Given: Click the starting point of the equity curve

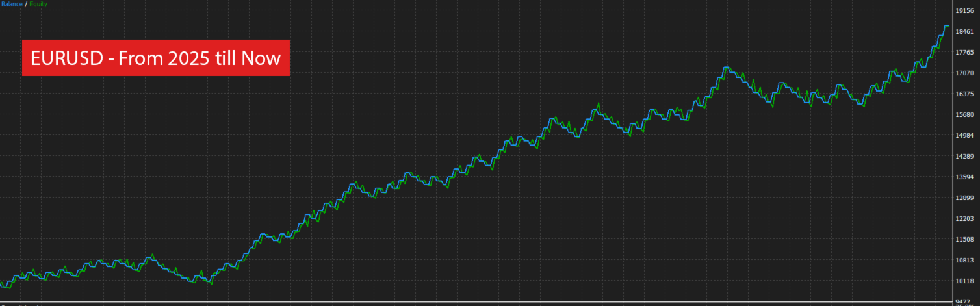Looking at the screenshot, I should pyautogui.click(x=1, y=284).
